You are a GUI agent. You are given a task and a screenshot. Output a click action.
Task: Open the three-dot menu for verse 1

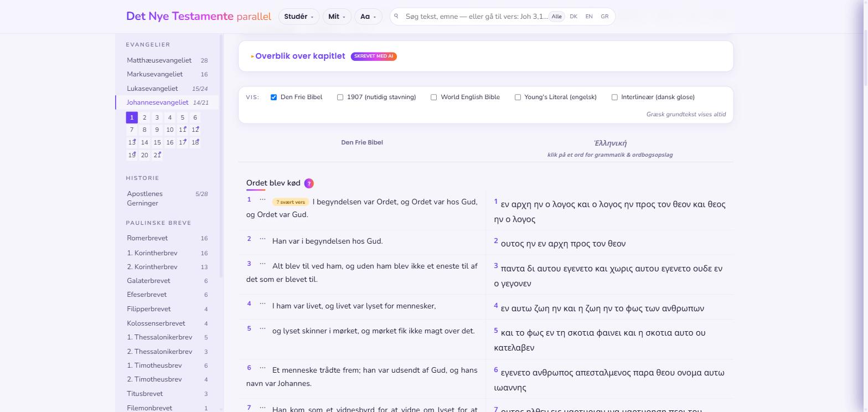pyautogui.click(x=262, y=199)
